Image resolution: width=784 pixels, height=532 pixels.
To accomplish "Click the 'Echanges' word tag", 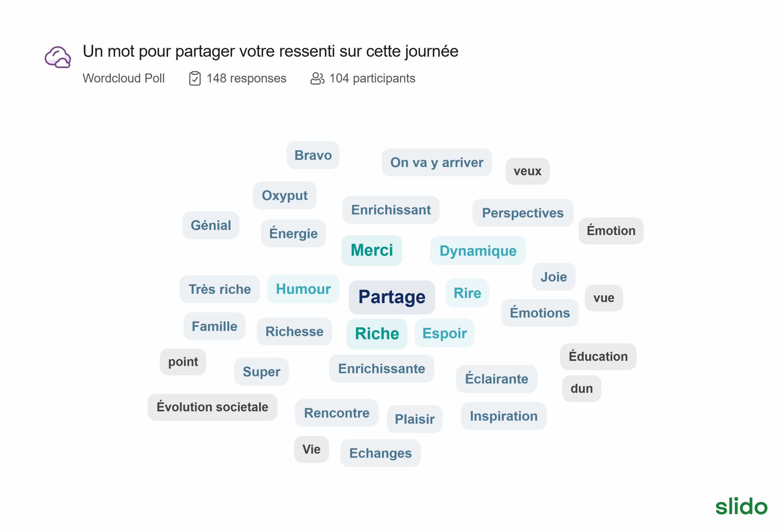I will [380, 453].
